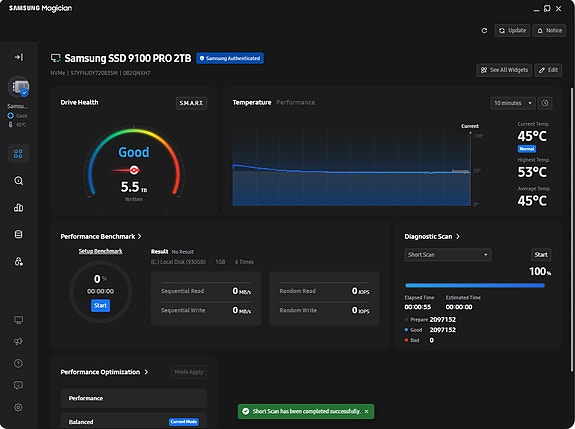
Task: Click the Normal temperature status badge
Action: click(527, 148)
